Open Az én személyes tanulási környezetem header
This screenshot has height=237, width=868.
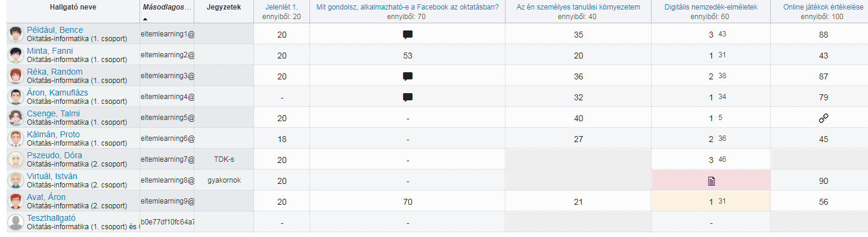coord(578,7)
